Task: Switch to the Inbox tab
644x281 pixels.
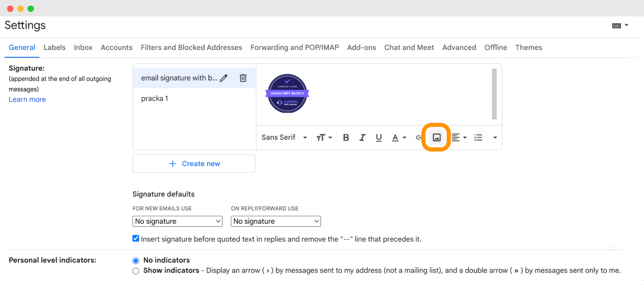Action: tap(83, 47)
